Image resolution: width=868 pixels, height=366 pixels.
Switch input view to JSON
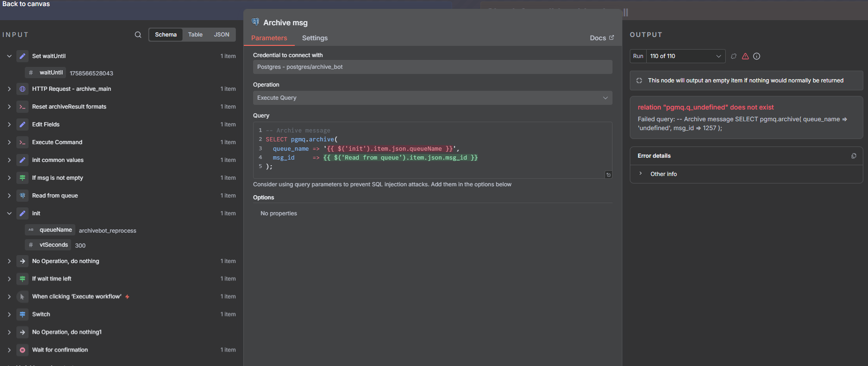(x=221, y=35)
